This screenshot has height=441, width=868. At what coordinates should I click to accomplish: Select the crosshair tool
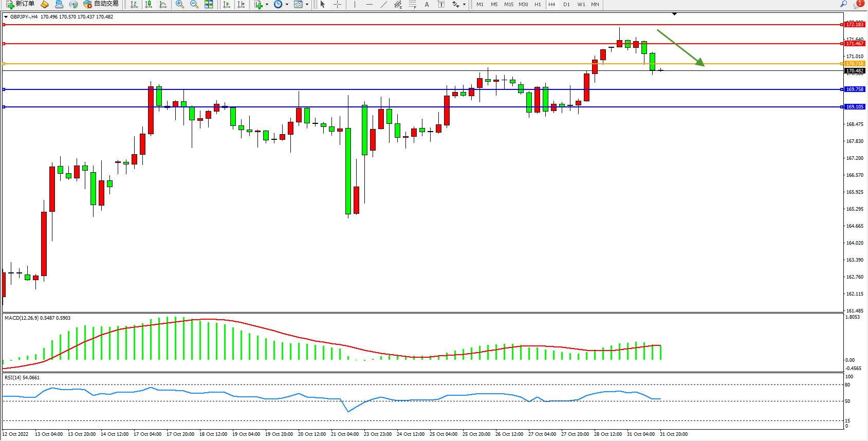(337, 4)
